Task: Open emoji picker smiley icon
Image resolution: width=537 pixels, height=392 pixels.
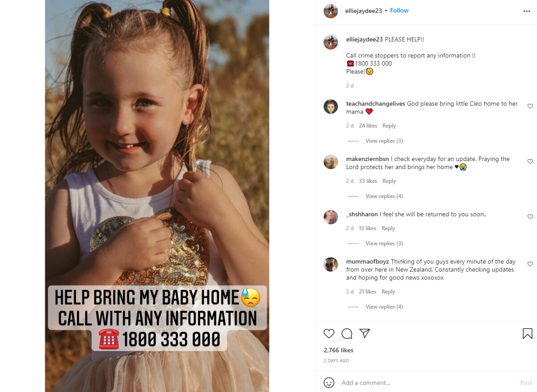Action: (x=329, y=383)
